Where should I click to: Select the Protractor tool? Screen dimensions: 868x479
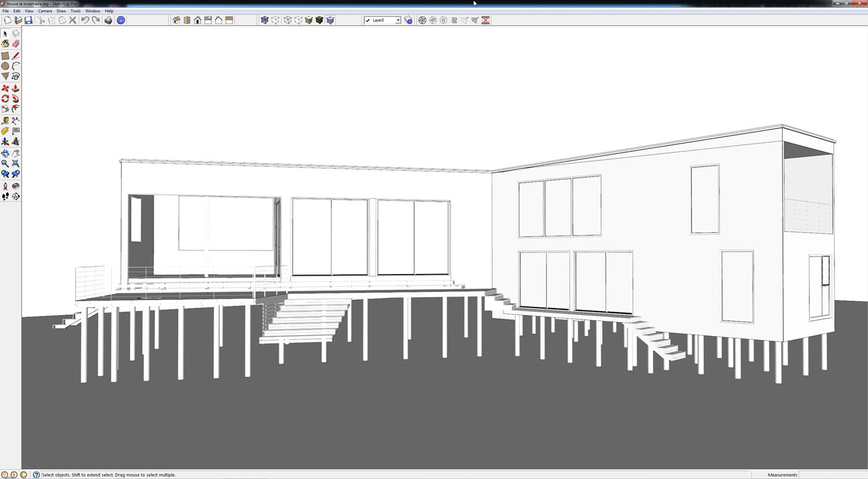point(5,131)
